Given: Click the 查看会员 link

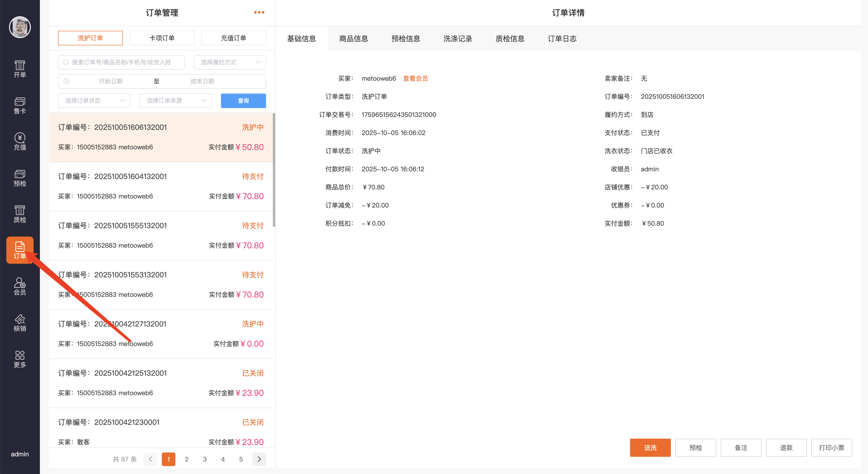Looking at the screenshot, I should (415, 78).
